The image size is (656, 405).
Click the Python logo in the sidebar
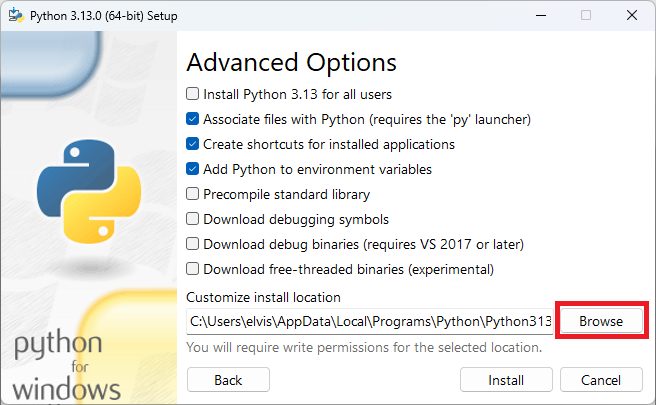[89, 191]
